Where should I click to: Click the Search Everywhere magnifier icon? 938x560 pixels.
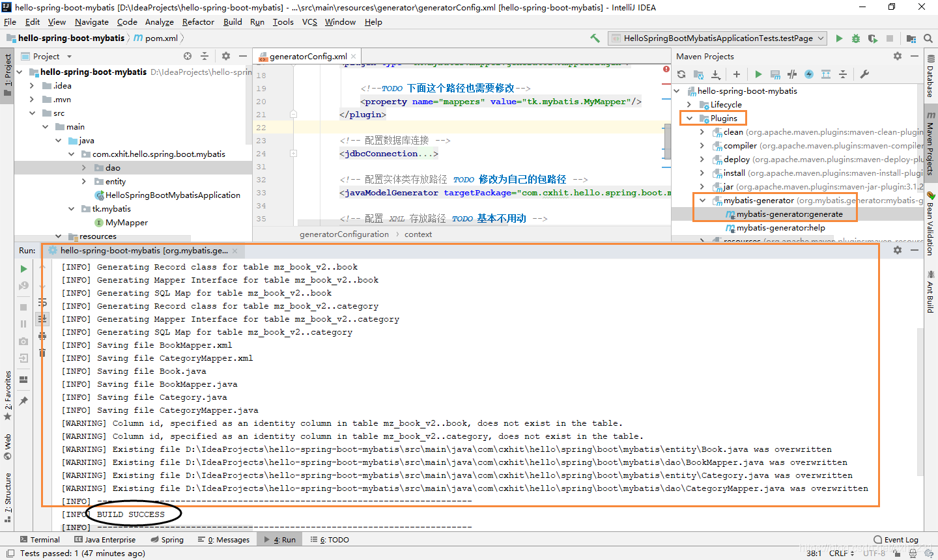tap(928, 38)
